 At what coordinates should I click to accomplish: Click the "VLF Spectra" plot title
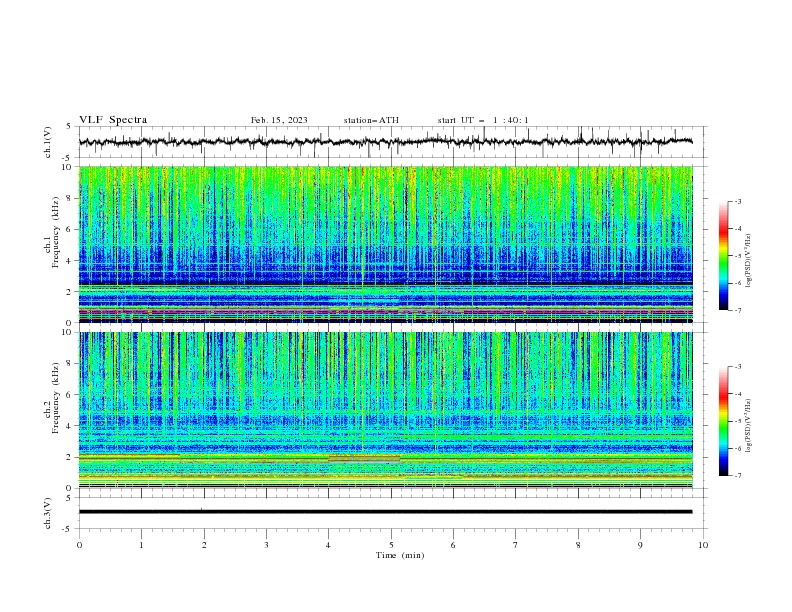tap(113, 120)
